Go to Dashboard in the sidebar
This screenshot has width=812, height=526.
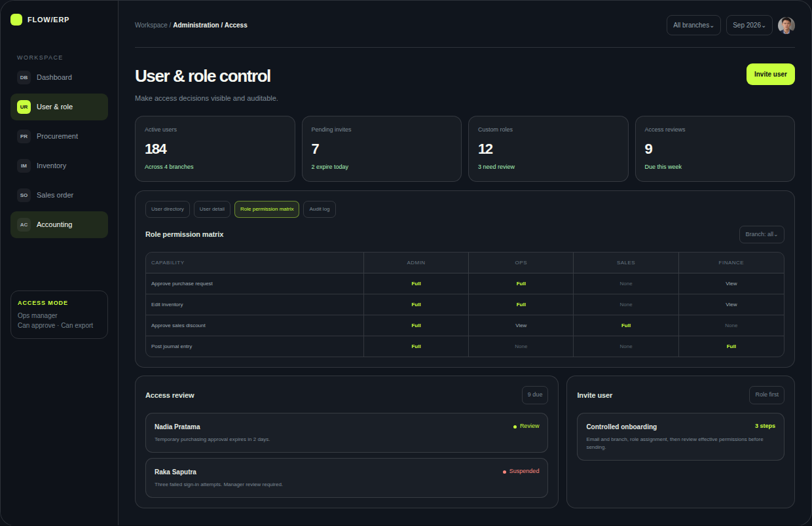pos(59,77)
